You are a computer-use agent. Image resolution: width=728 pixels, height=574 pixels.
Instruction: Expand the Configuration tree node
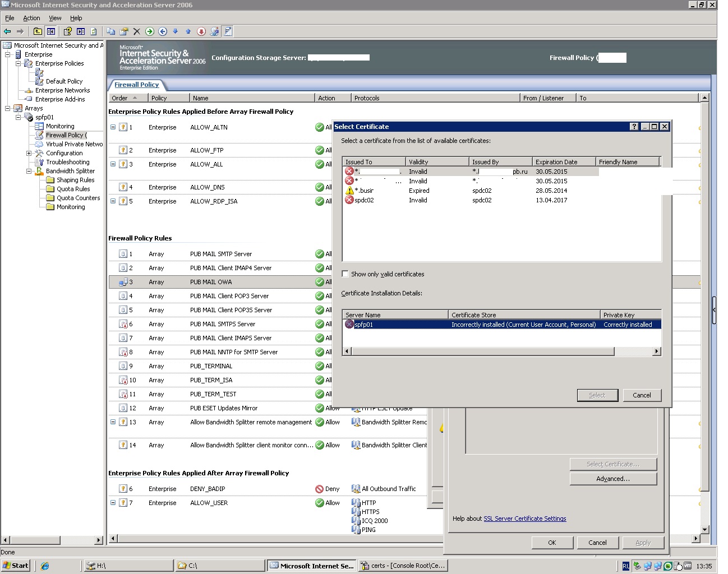(x=29, y=153)
